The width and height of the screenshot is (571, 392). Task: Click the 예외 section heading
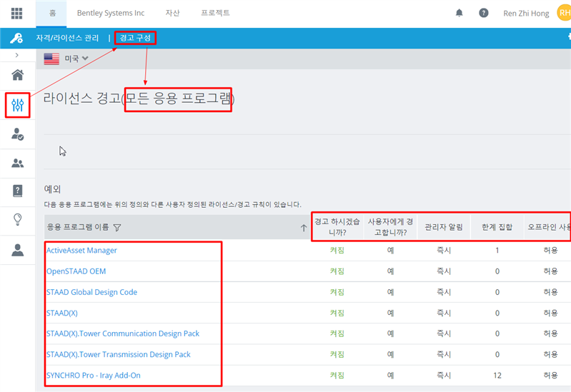coord(52,189)
